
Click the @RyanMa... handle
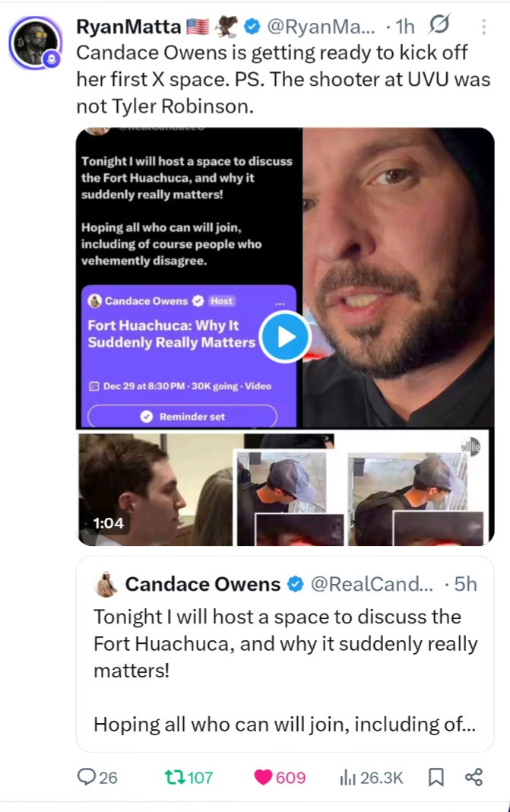point(321,27)
